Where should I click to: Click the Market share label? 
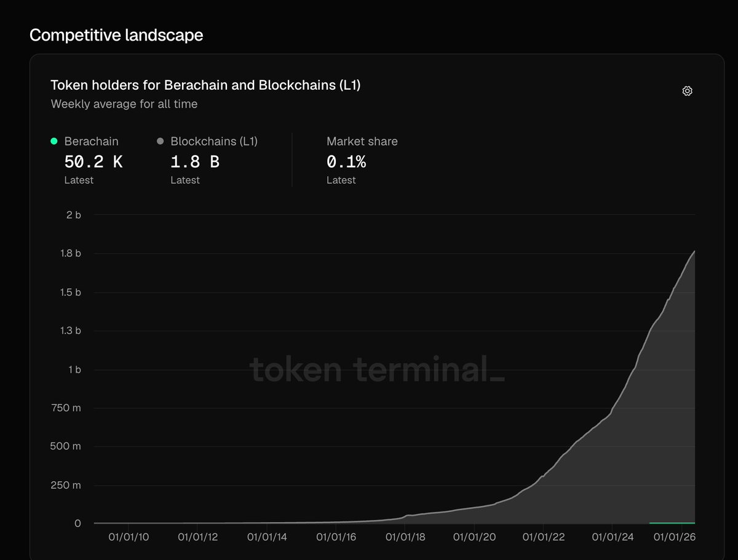[x=362, y=141]
